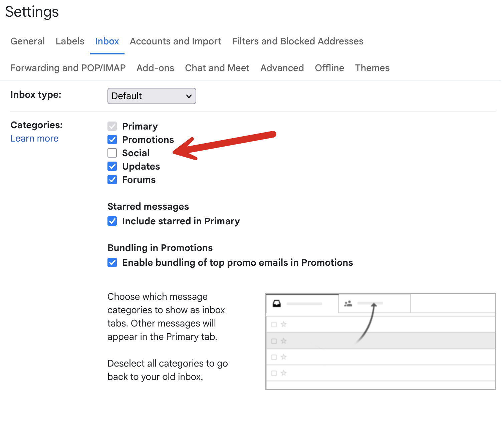Switch to the General tab

click(27, 41)
